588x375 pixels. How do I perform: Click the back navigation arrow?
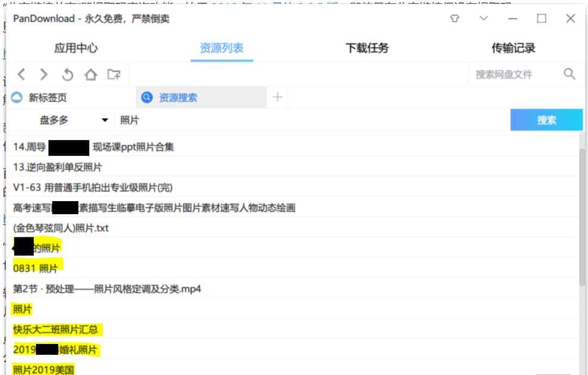coord(22,74)
